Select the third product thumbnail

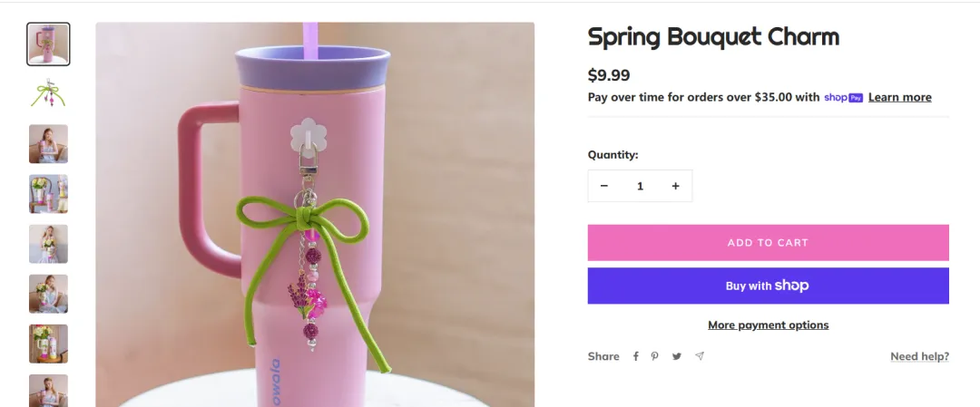[x=48, y=144]
